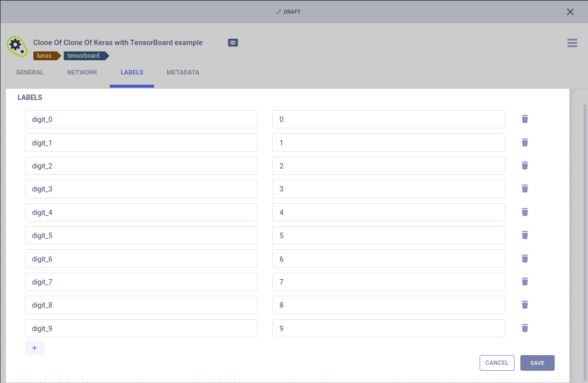Viewport: 588px width, 383px height.
Task: Click the value field containing 6
Action: point(388,259)
